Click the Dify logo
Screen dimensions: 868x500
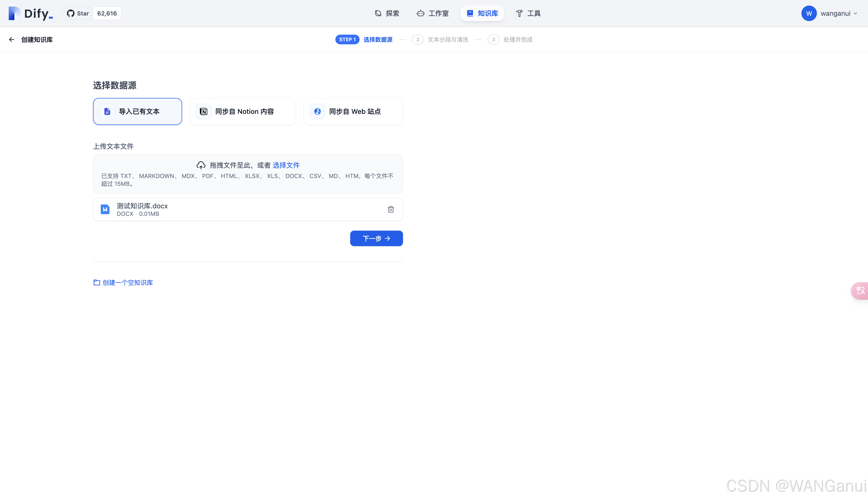(31, 13)
